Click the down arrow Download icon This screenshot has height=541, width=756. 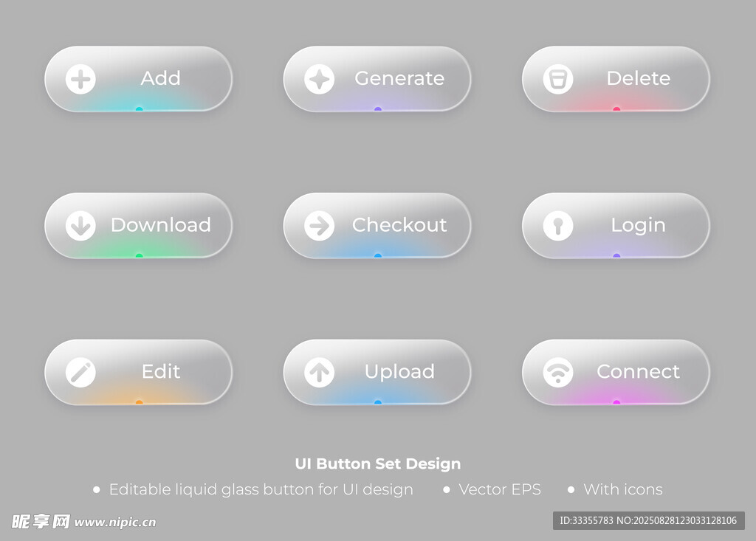coord(80,226)
